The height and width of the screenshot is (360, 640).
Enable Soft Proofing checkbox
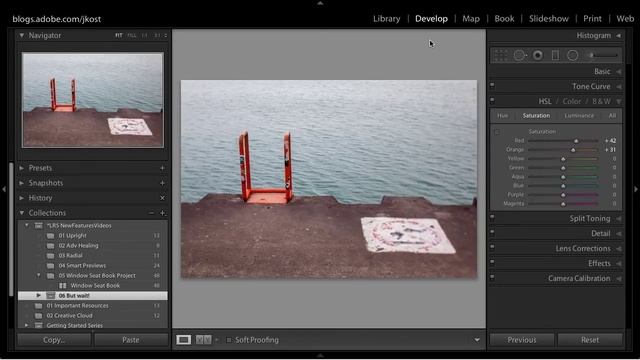point(229,340)
